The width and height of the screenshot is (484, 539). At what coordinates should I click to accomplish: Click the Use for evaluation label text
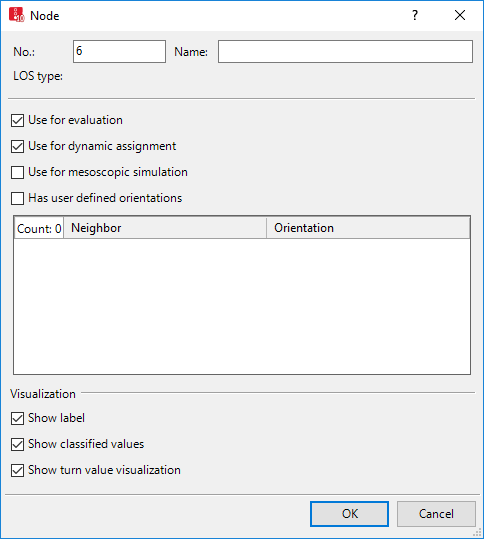[75, 120]
